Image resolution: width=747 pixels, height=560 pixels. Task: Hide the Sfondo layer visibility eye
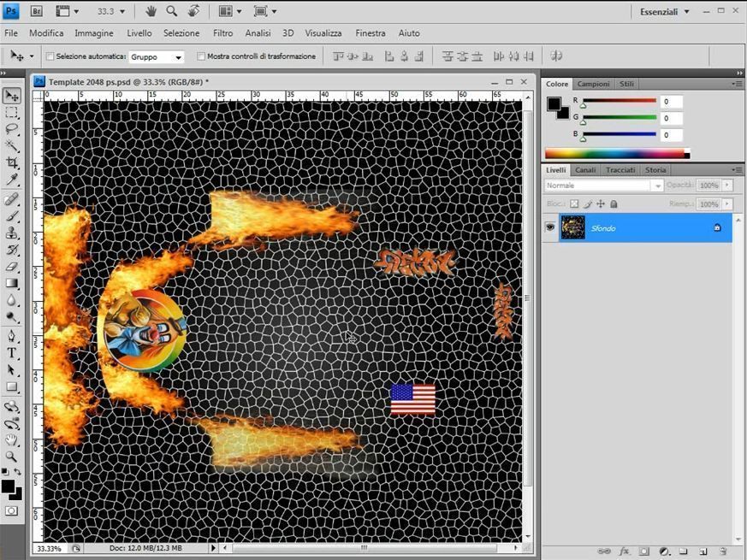pyautogui.click(x=550, y=227)
